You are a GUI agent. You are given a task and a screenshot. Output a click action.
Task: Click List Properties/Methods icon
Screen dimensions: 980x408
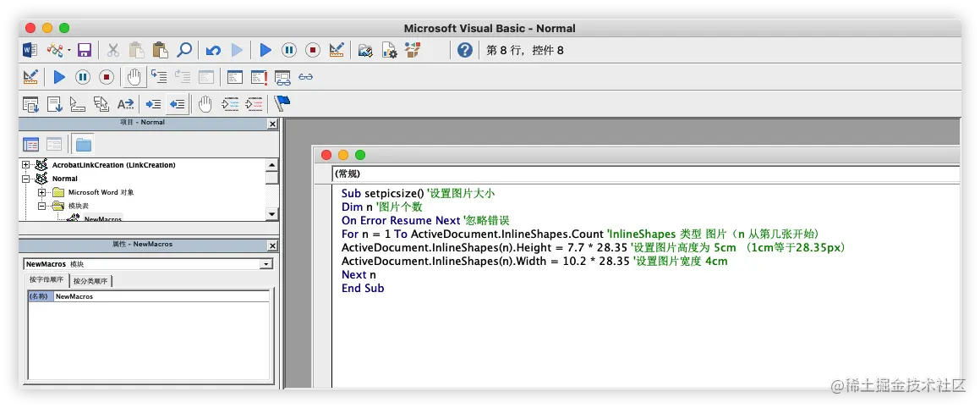click(x=30, y=104)
